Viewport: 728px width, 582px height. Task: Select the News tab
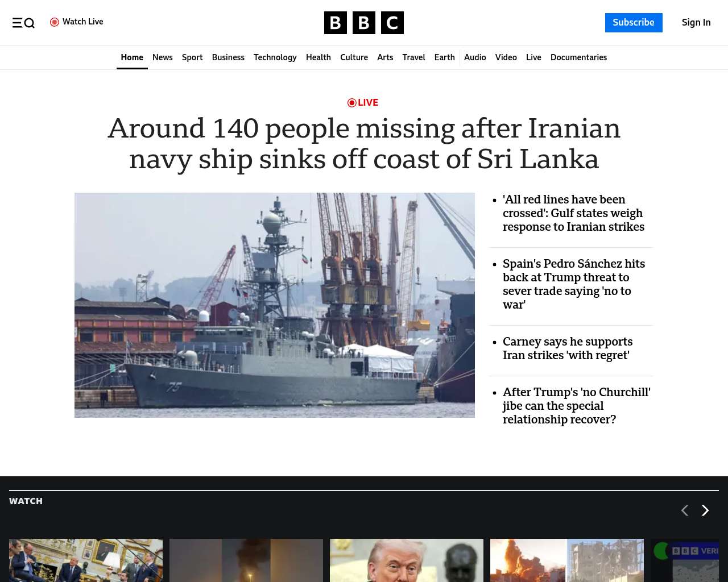click(x=163, y=57)
